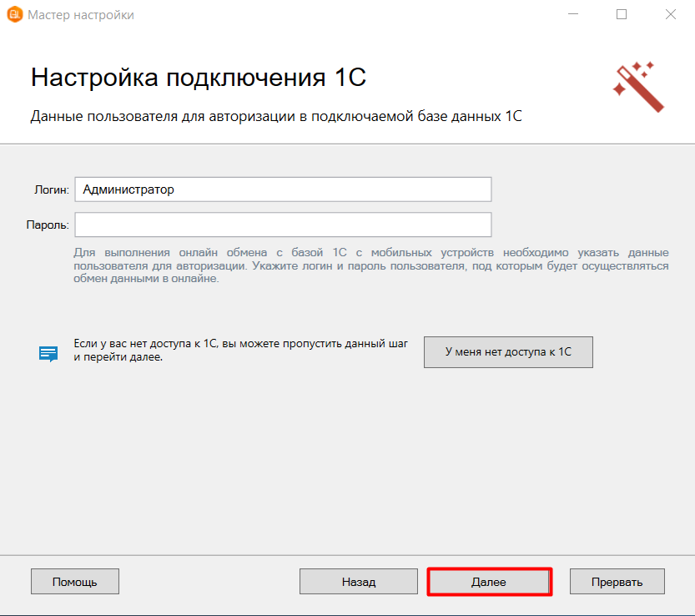Click the gray online exchange hint text
Screen dimensions: 695x616
point(371,265)
